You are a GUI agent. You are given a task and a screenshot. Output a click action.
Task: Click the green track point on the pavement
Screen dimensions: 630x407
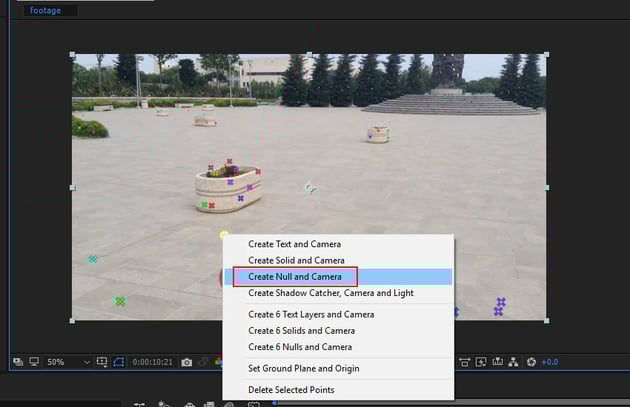tap(120, 301)
